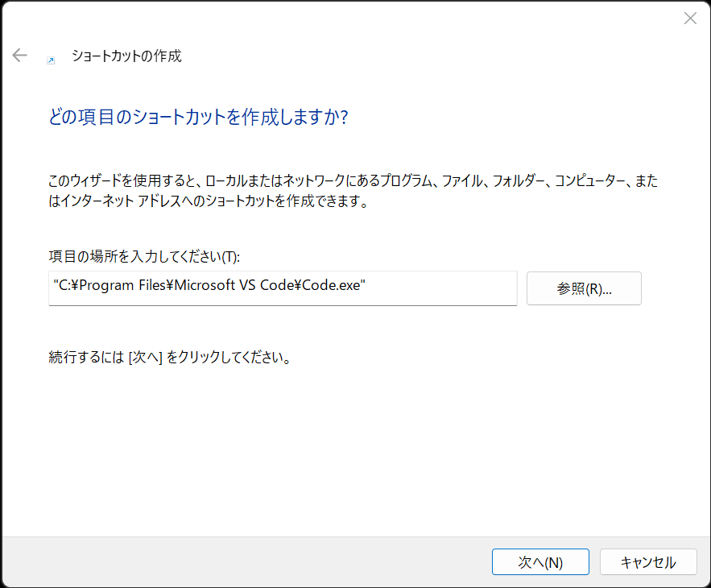Click the shortcut wizard title icon
The image size is (711, 588).
pyautogui.click(x=51, y=60)
